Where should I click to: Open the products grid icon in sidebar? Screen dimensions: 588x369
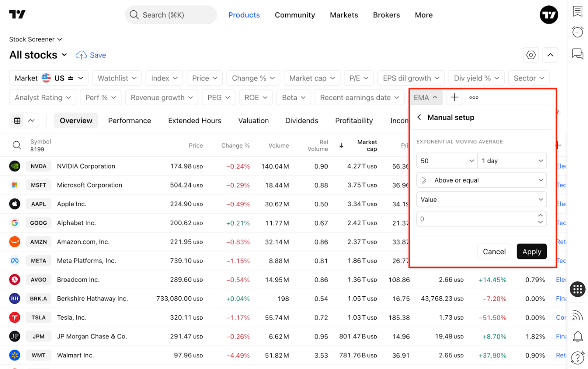click(577, 289)
